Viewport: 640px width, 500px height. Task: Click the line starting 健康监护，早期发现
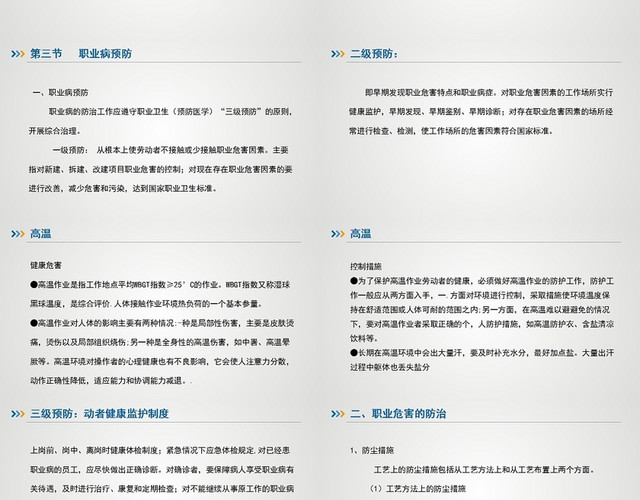point(481,112)
